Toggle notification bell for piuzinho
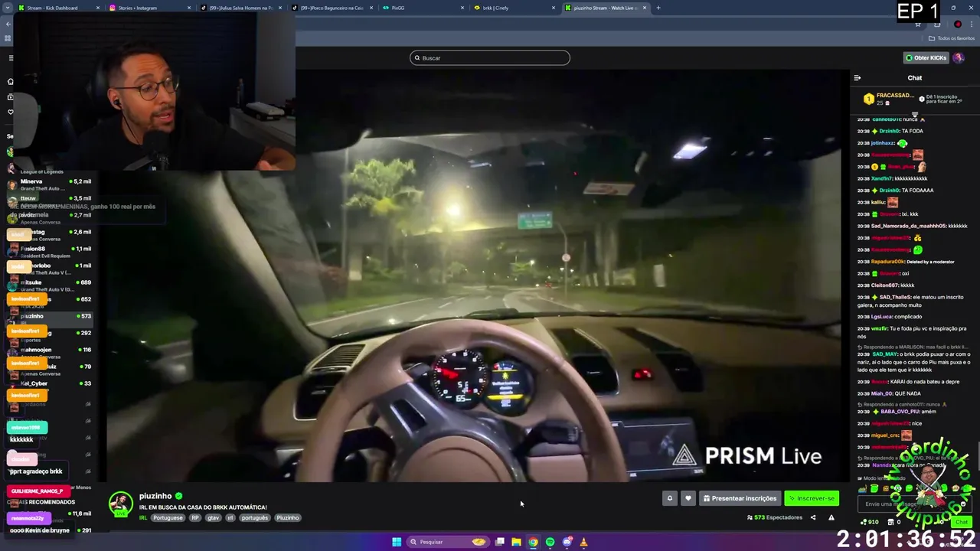This screenshot has width=980, height=551. point(669,498)
